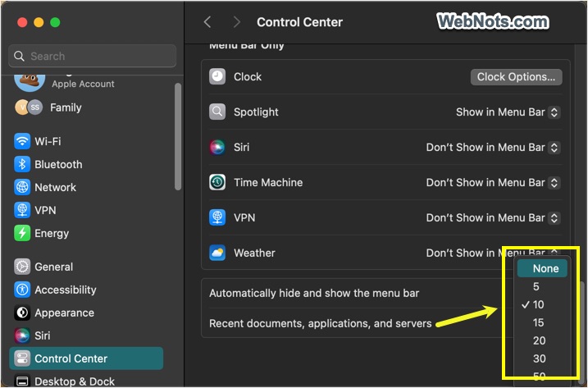Click Recent documents, applications, and servers text
The width and height of the screenshot is (588, 388).
pos(321,323)
